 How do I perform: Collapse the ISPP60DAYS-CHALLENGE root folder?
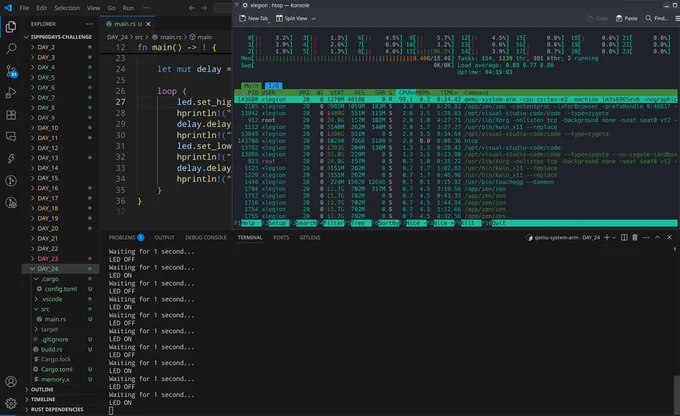point(61,37)
